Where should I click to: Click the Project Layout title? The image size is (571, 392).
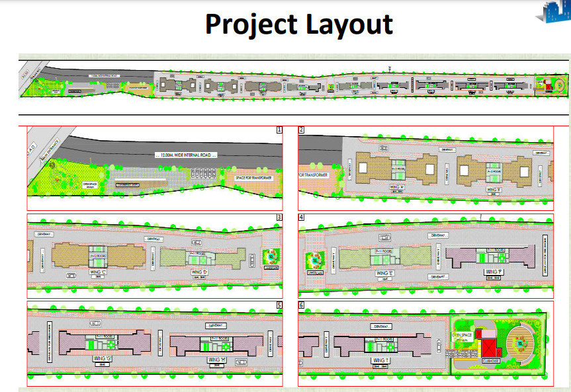(x=298, y=24)
